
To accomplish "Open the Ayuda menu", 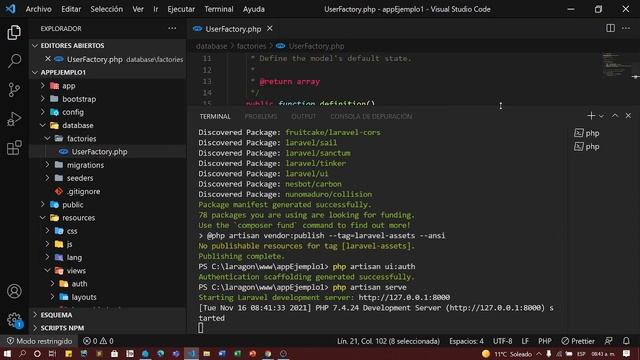I will tap(253, 9).
